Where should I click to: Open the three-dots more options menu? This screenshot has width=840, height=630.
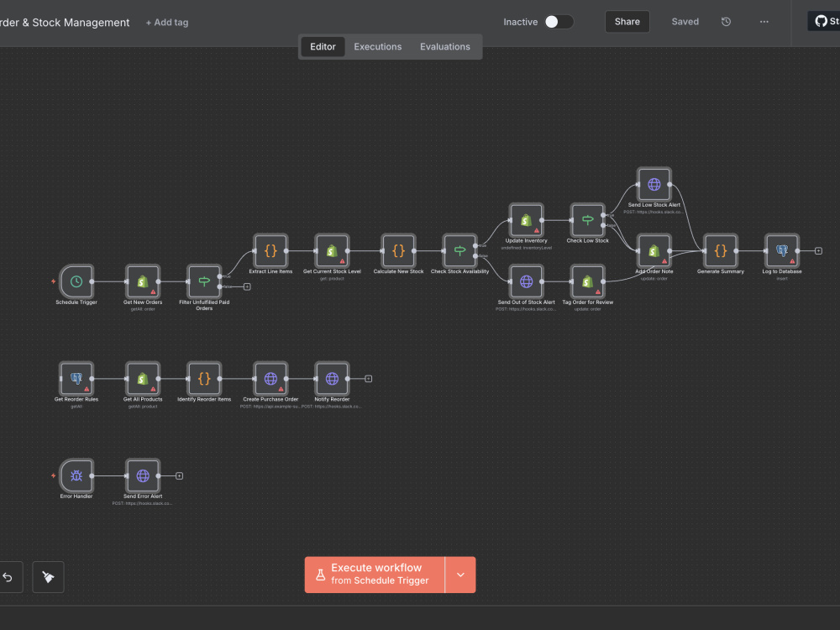coord(764,22)
